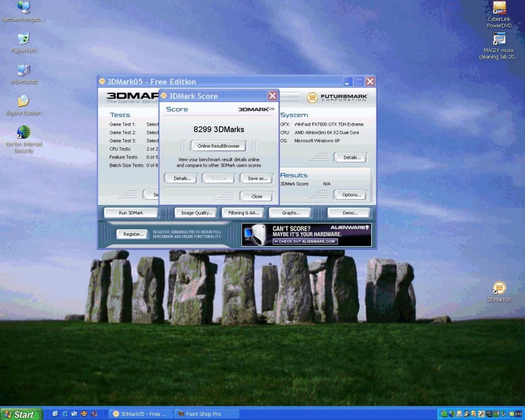This screenshot has width=525, height=420.
Task: Click the 8299 3DMarks score text
Action: pyautogui.click(x=218, y=129)
